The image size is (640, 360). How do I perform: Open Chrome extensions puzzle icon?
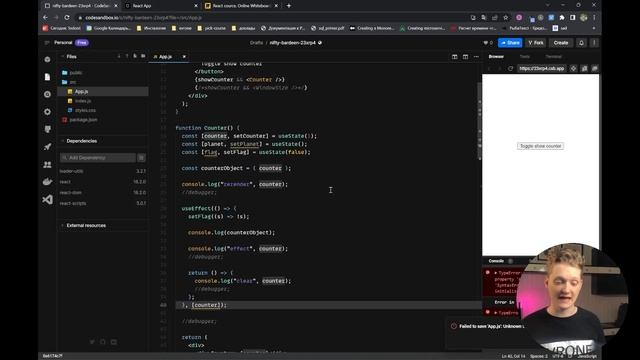[x=562, y=18]
